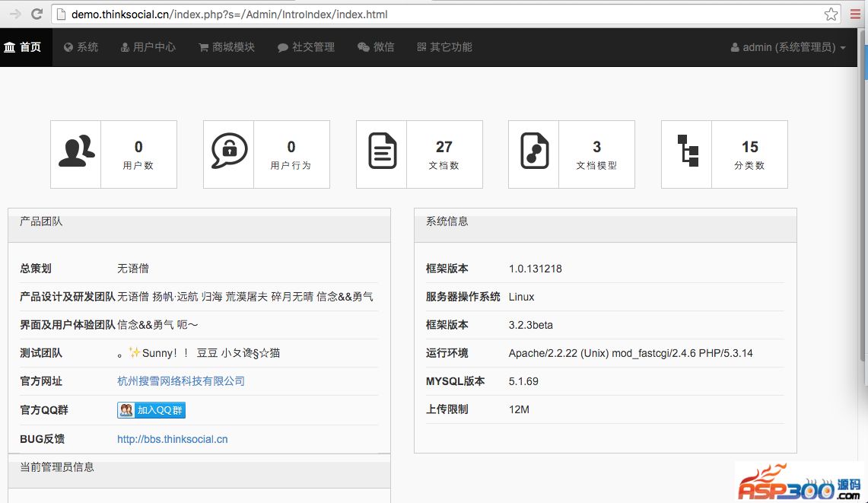Click the browser forward arrow
868x503 pixels.
pos(14,14)
